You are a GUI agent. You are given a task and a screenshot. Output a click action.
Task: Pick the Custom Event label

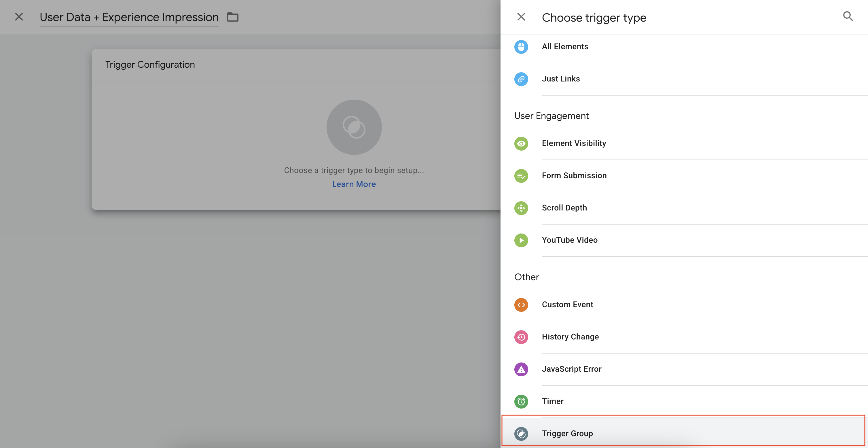[x=567, y=305]
